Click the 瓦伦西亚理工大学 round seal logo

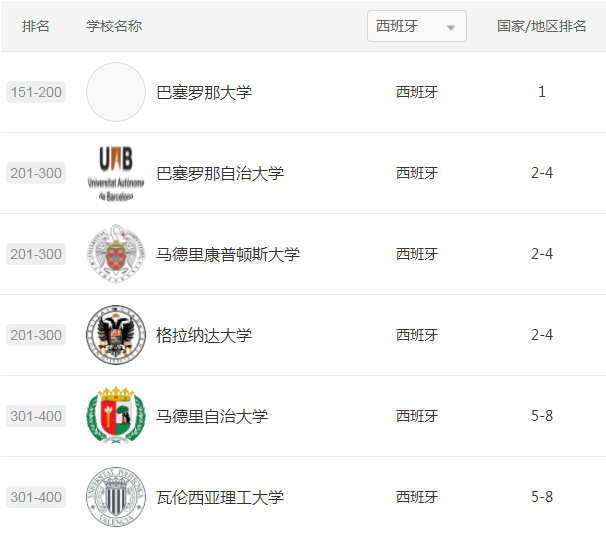116,496
